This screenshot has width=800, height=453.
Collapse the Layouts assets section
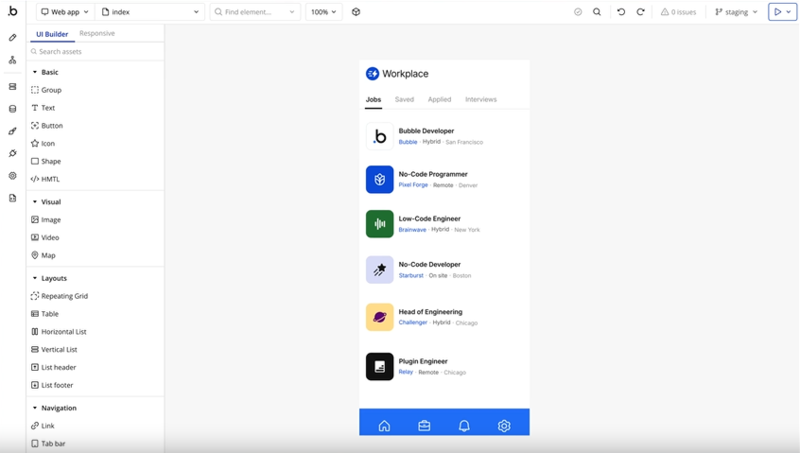coord(35,278)
